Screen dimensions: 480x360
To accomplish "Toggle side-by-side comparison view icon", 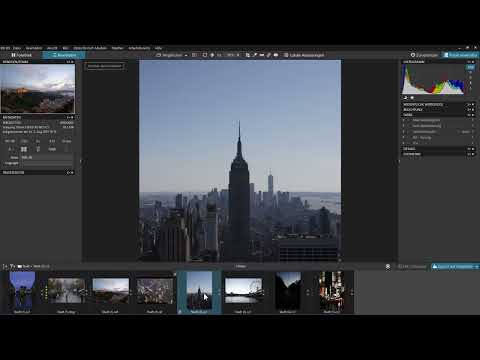I will [194, 55].
